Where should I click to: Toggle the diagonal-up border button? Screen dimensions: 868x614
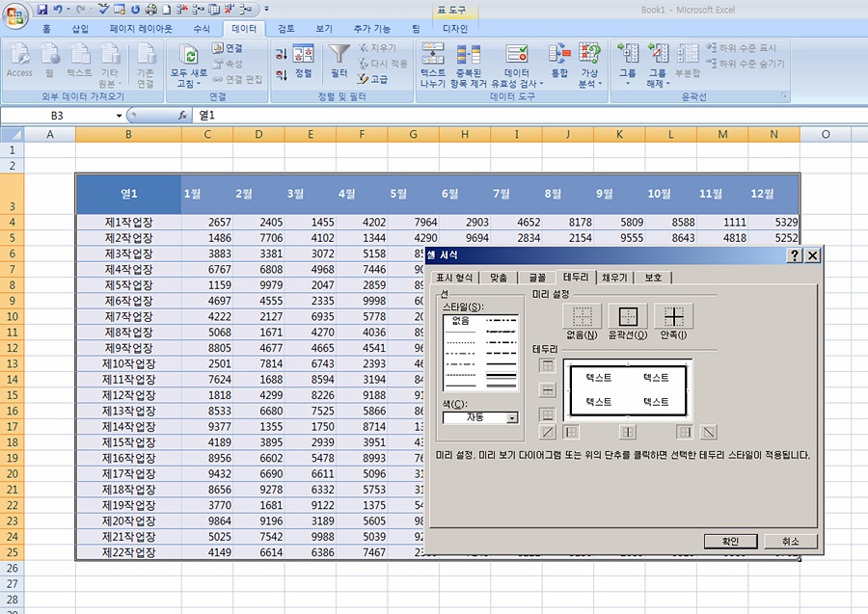click(x=547, y=432)
